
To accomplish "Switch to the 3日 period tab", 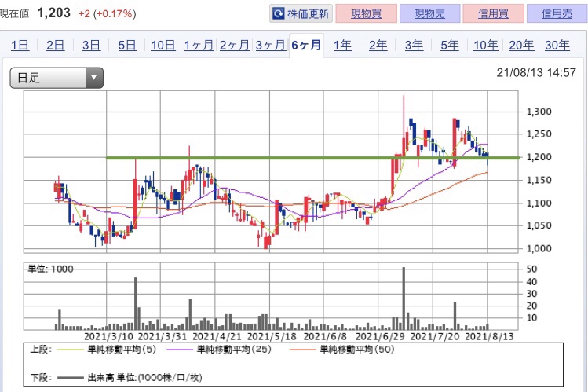I will (x=92, y=46).
